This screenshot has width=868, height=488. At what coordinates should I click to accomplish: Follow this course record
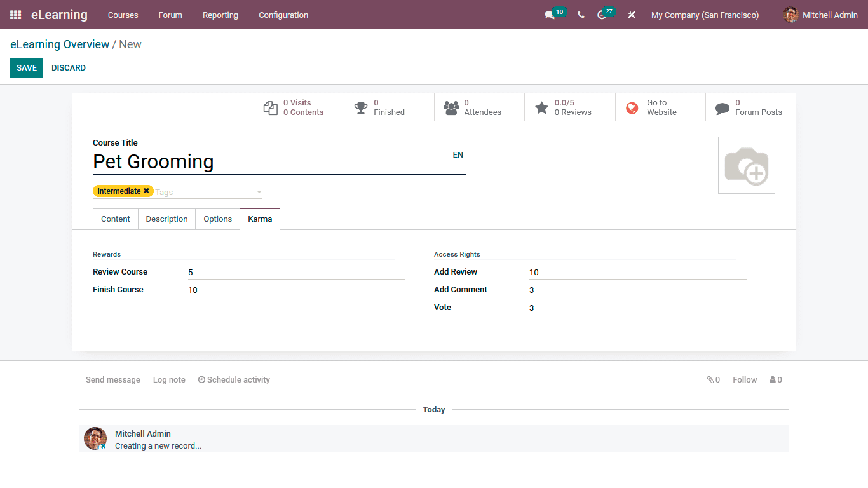744,379
